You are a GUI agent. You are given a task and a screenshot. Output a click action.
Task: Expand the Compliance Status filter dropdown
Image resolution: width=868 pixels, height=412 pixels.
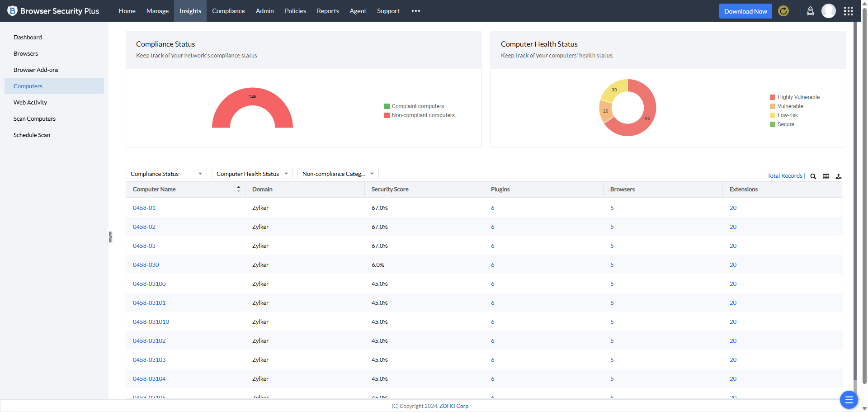(166, 174)
